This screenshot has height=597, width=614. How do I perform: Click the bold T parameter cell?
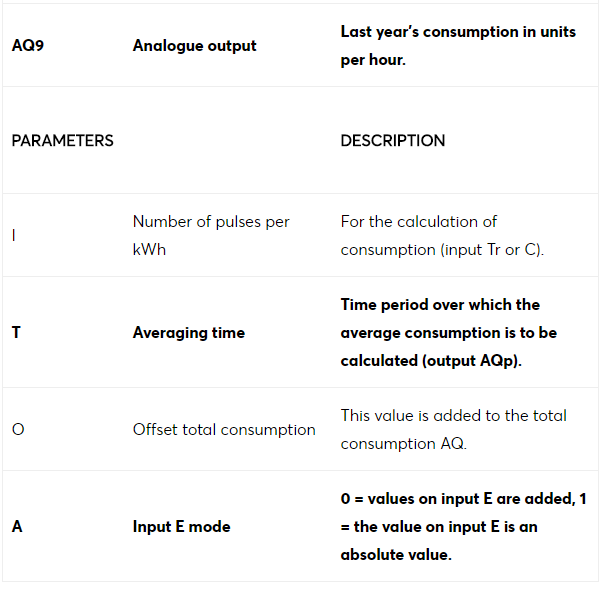pos(16,333)
